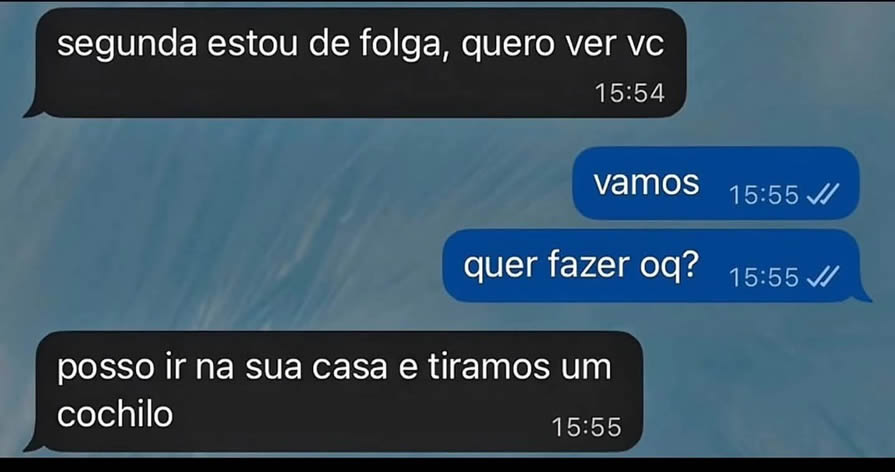Select the blue "vamos" message bubble
Image resolution: width=895 pixels, height=472 pixels.
[716, 183]
